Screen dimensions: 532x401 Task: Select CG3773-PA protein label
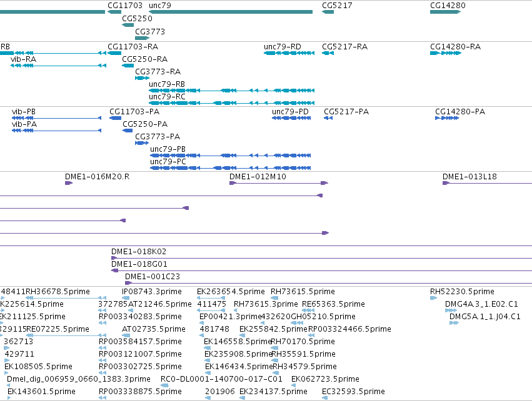[x=158, y=137]
